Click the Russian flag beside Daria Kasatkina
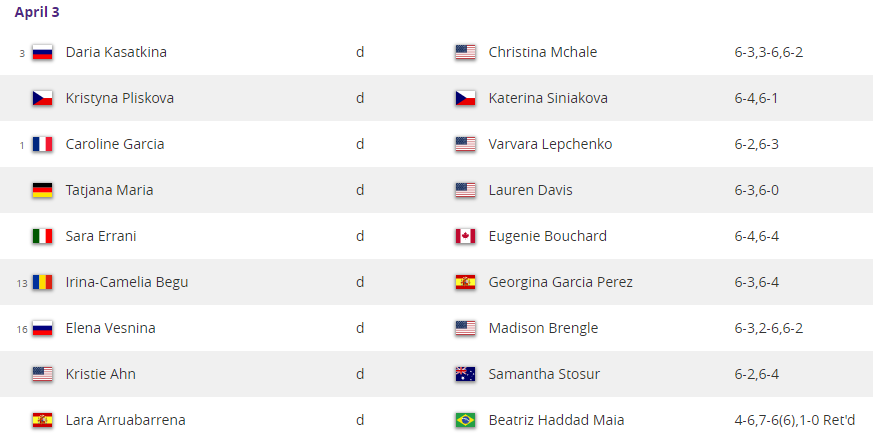 tap(42, 52)
